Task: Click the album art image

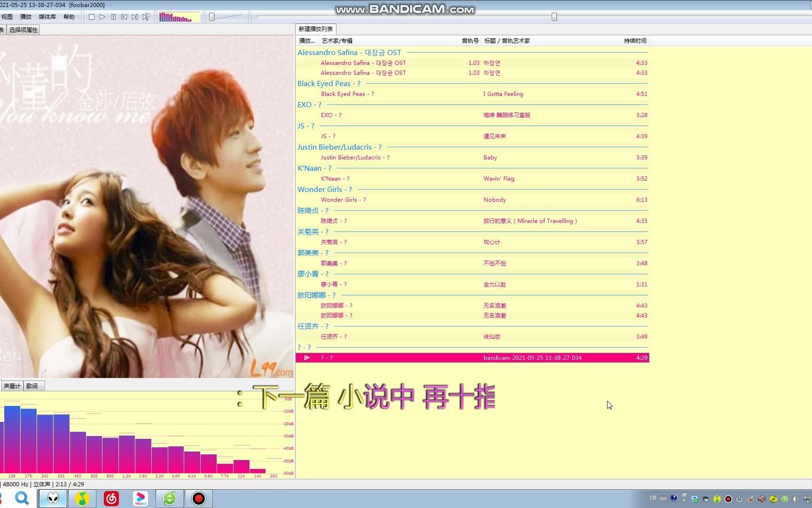Action: 147,207
